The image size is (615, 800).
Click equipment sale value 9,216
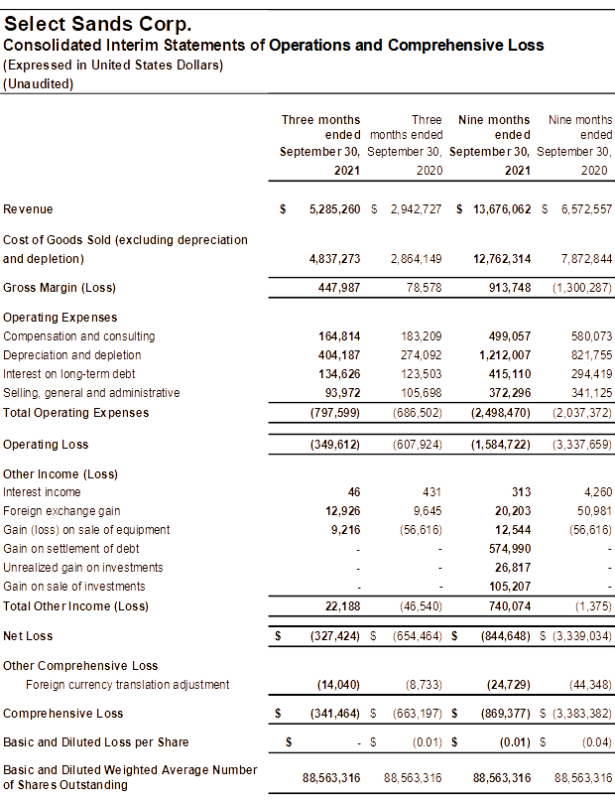pyautogui.click(x=346, y=530)
